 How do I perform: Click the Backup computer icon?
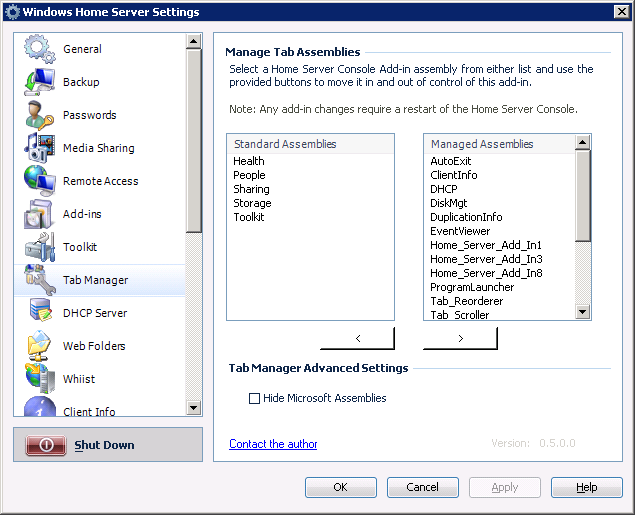39,82
